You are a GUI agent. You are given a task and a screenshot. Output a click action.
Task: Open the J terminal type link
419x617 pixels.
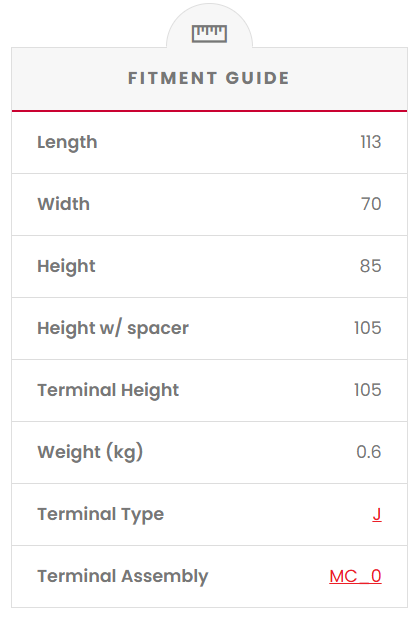(x=377, y=514)
